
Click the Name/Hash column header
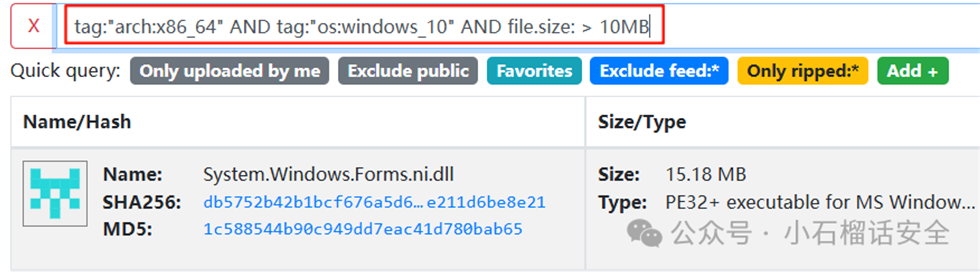point(77,122)
